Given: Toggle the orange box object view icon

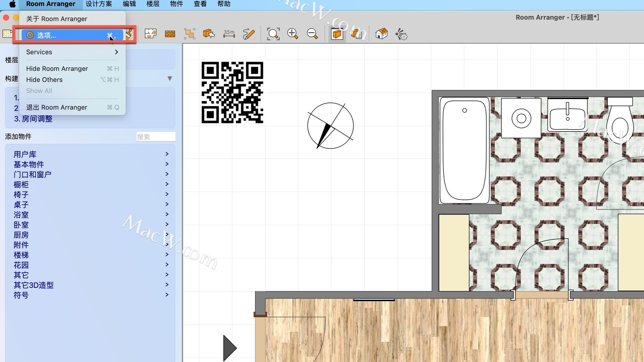Looking at the screenshot, I should 337,34.
